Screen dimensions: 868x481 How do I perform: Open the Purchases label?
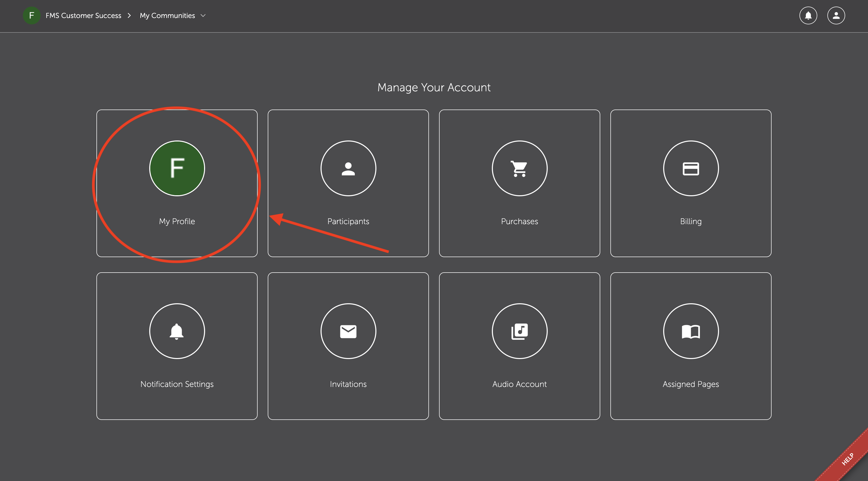pyautogui.click(x=519, y=221)
